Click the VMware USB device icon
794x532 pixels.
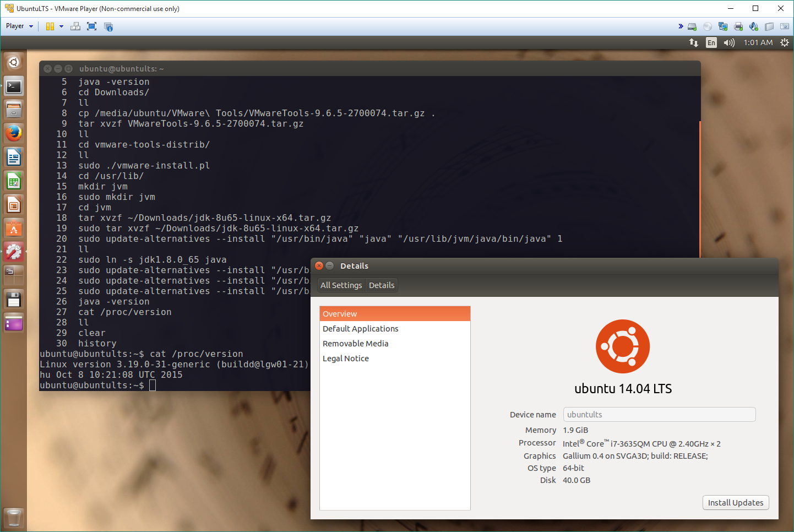[x=769, y=26]
